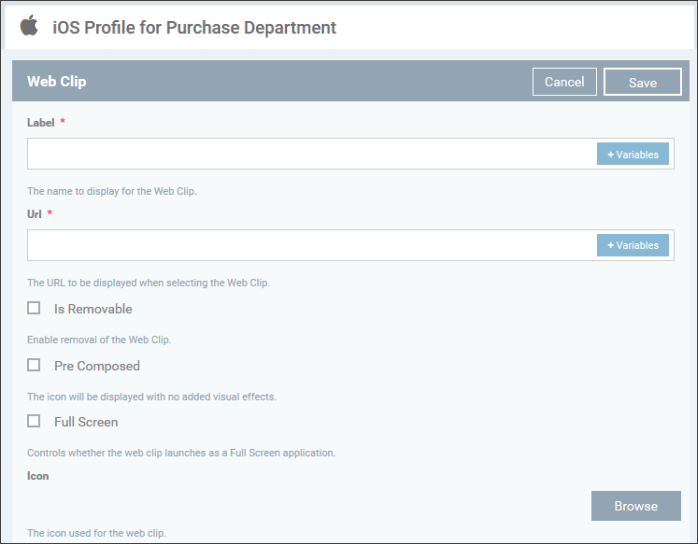Click the Apple logo icon

(x=29, y=25)
